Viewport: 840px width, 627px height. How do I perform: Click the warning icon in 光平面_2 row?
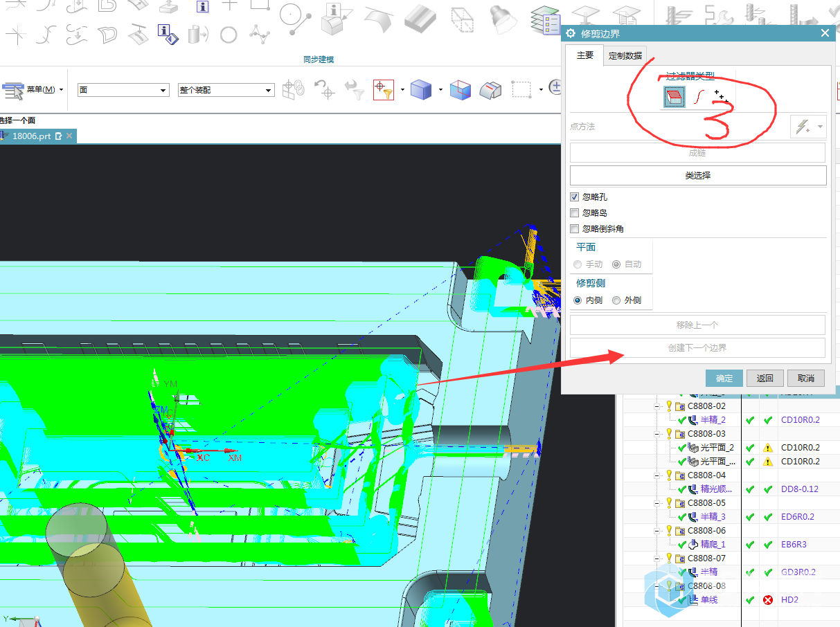point(767,448)
